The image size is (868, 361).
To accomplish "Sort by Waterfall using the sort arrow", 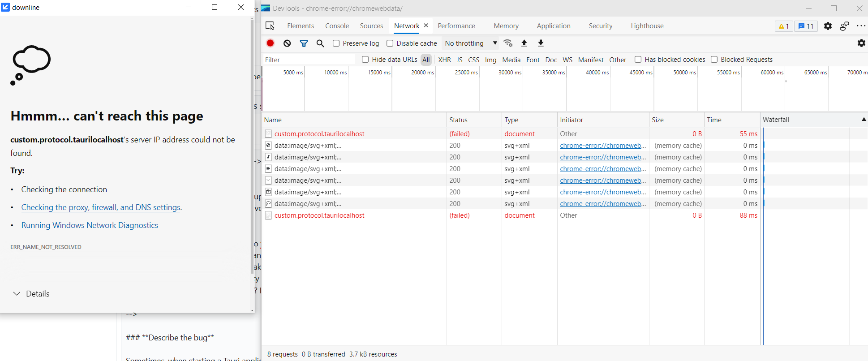I will click(864, 119).
